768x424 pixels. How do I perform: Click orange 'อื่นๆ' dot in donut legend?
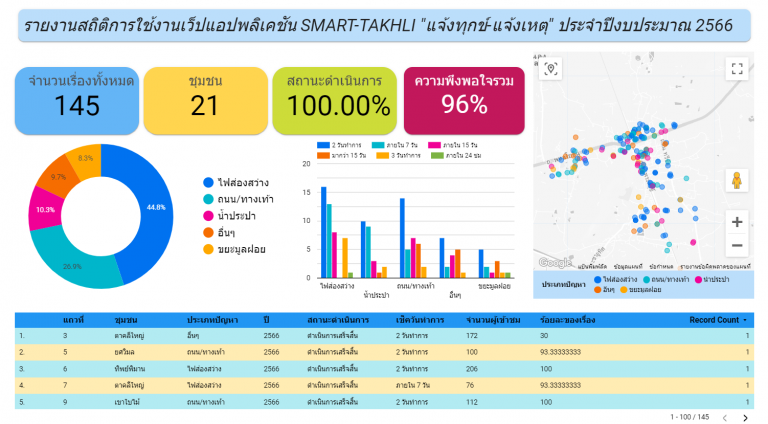208,233
